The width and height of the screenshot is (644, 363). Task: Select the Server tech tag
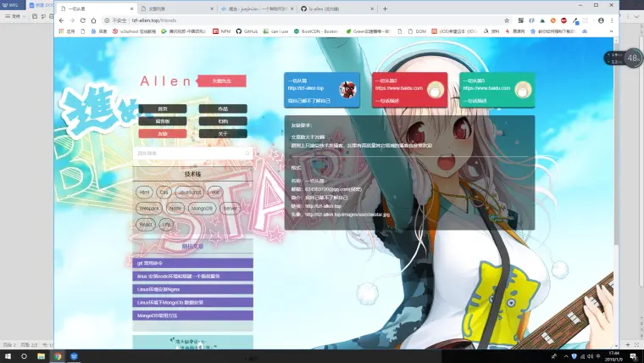(230, 209)
